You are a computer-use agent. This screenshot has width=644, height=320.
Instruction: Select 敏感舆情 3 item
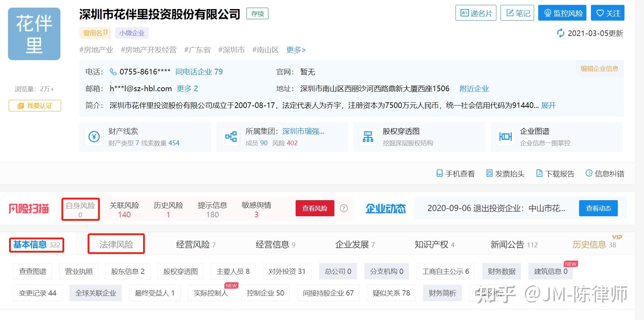click(x=256, y=210)
